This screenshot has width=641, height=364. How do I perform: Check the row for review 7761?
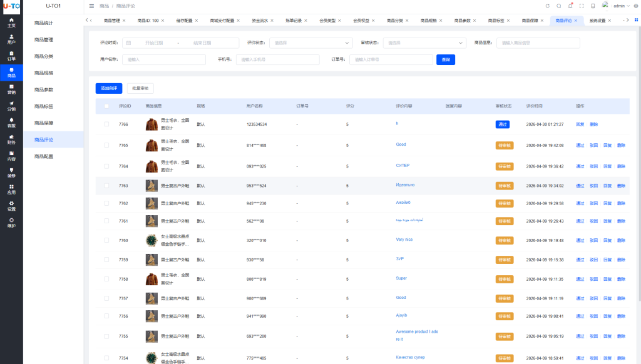coord(106,221)
